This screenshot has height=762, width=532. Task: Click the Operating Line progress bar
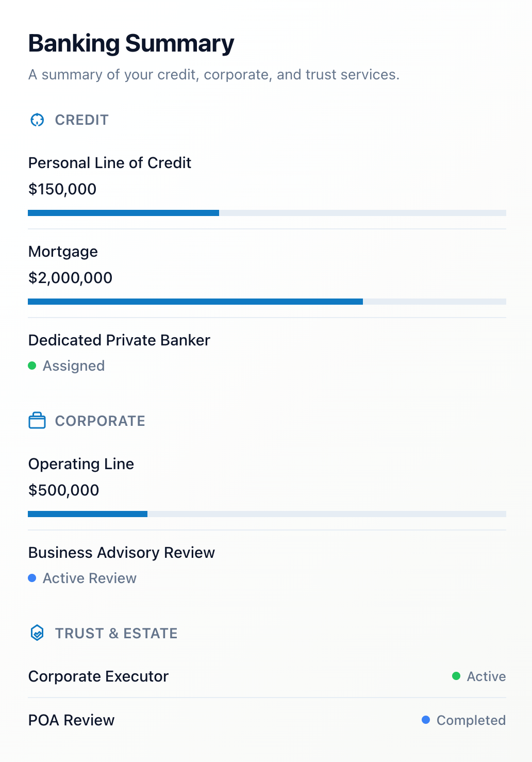267,514
